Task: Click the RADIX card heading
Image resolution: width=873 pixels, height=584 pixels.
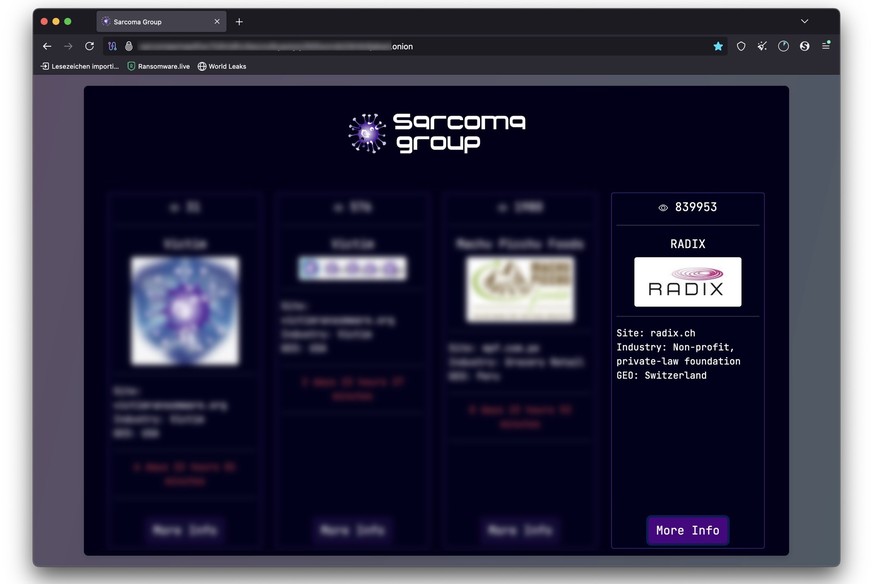Action: click(688, 244)
